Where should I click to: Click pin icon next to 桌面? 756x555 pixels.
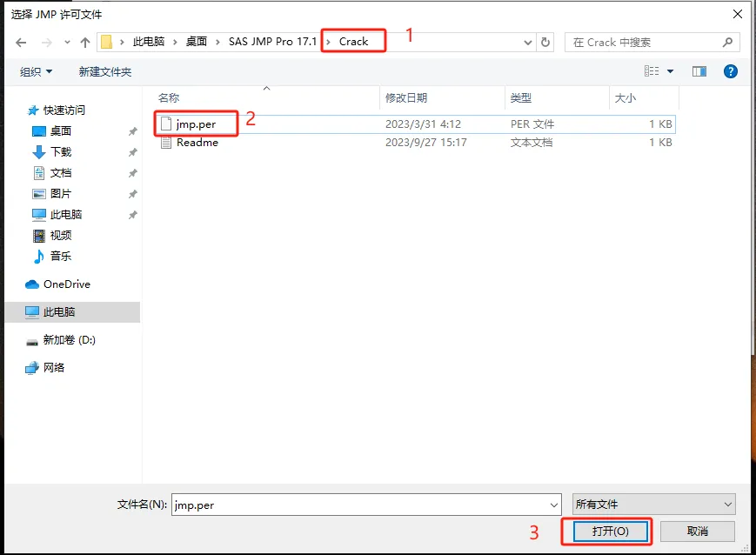coord(132,131)
